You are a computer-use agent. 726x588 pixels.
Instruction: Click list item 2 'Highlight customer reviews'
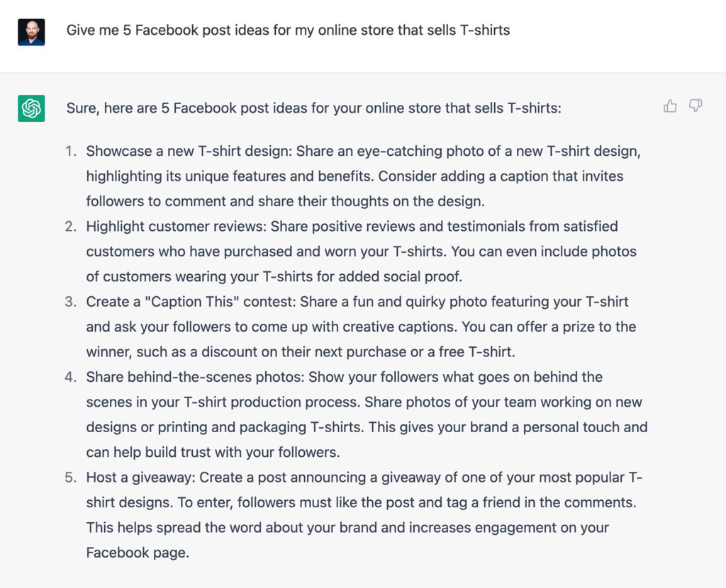click(x=361, y=251)
